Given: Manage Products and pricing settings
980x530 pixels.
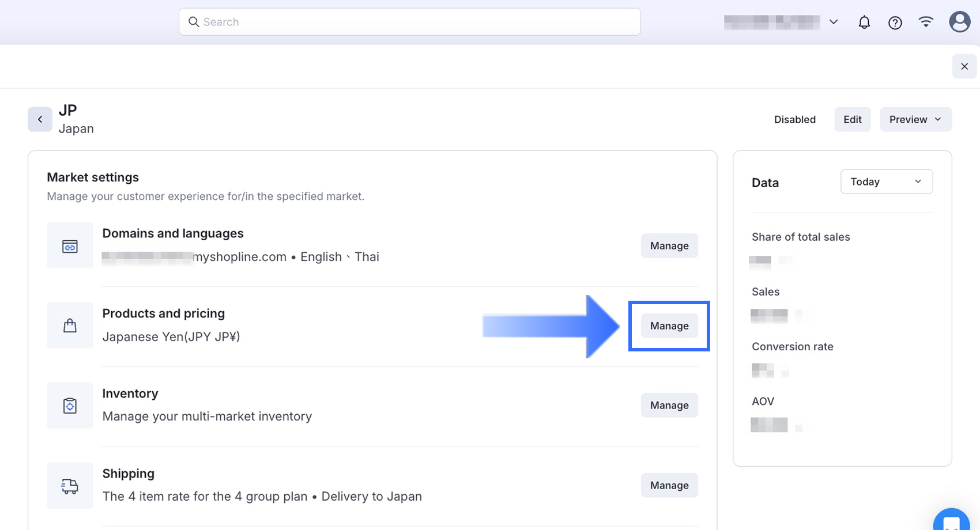Looking at the screenshot, I should [669, 325].
